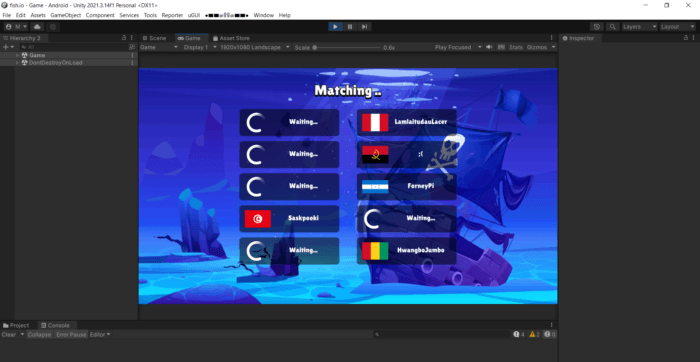Open the Clear options dropdown arrow
This screenshot has width=700, height=362.
pos(22,334)
